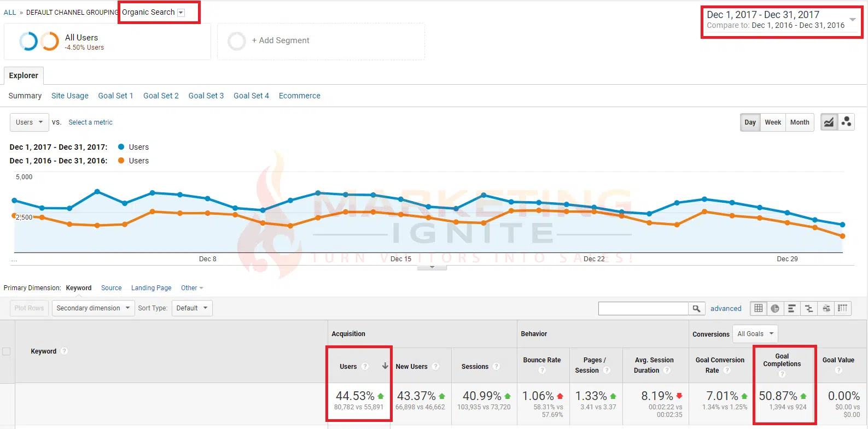Screen dimensions: 868x429
Task: Click the magnifier search button
Action: tap(696, 309)
